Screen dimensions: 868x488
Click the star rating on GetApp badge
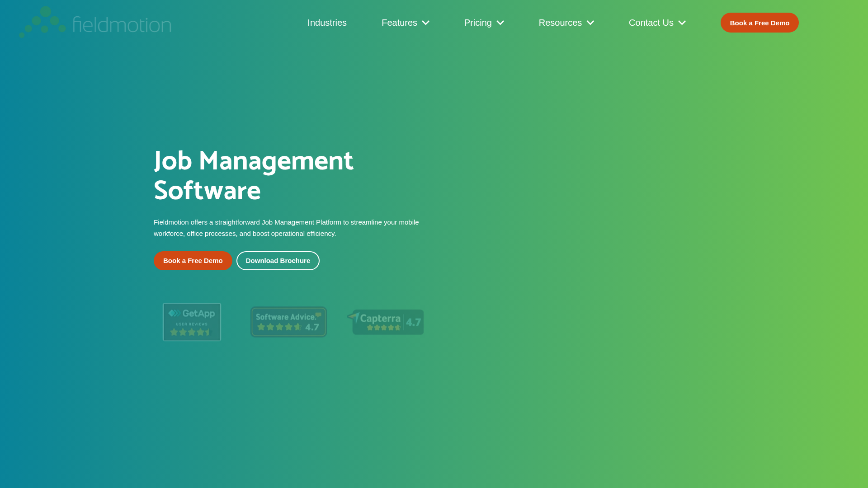(x=190, y=332)
